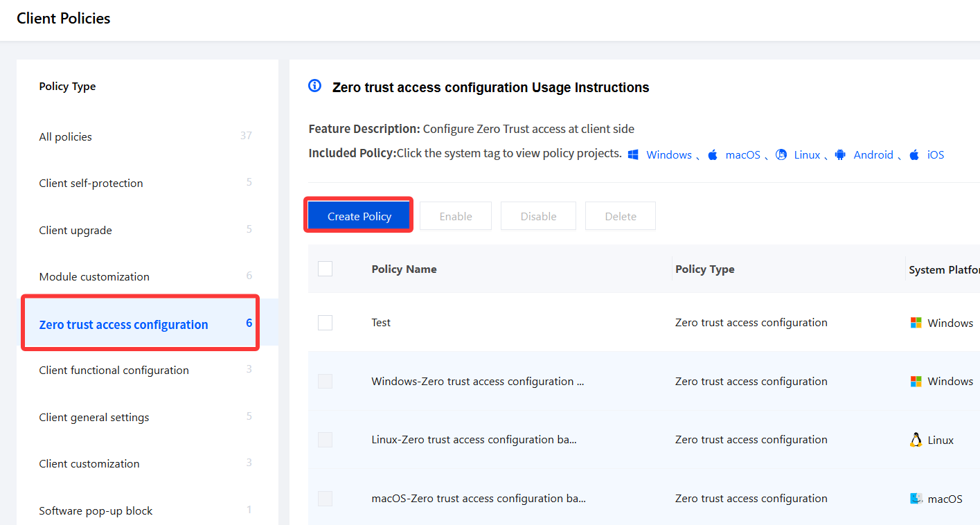
Task: Click the Apple icon beside iOS tag
Action: point(914,155)
